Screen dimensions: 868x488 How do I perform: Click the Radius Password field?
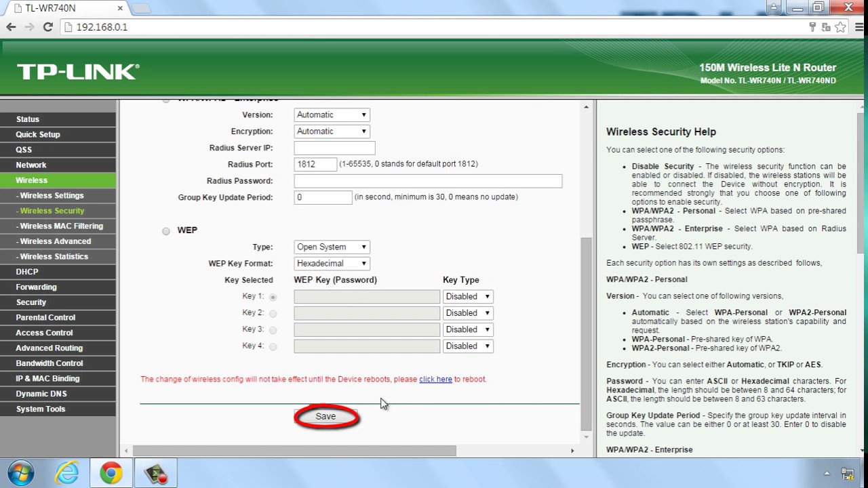click(x=428, y=181)
